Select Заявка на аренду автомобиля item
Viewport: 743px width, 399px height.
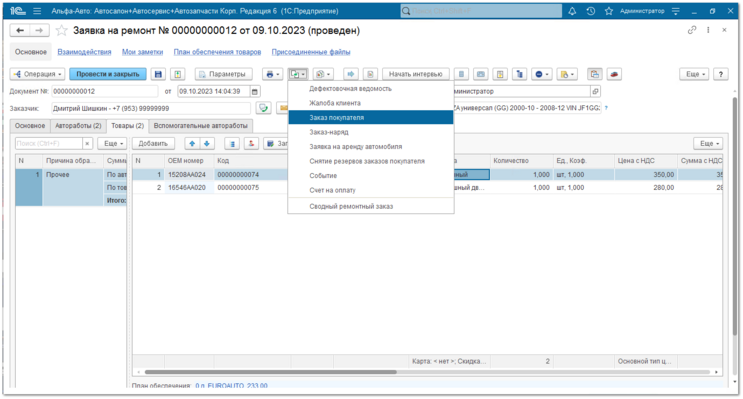[371, 146]
